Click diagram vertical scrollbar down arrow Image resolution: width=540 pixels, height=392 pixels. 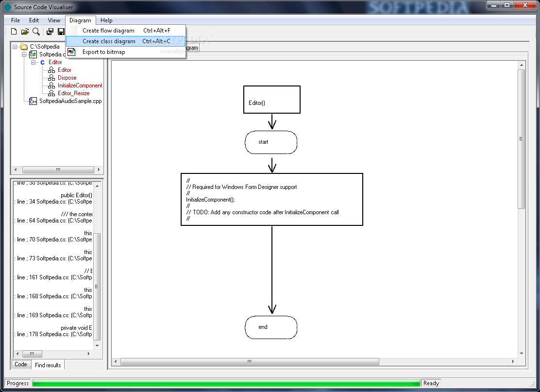point(522,354)
